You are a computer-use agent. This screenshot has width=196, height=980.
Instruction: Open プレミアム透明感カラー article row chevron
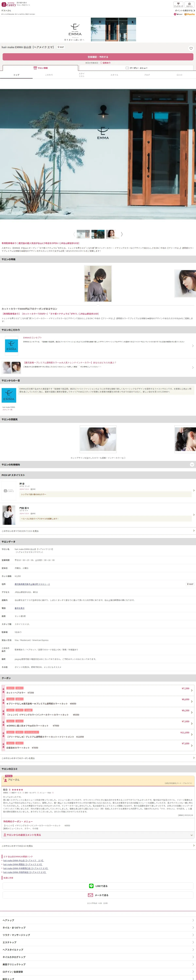[193, 367]
